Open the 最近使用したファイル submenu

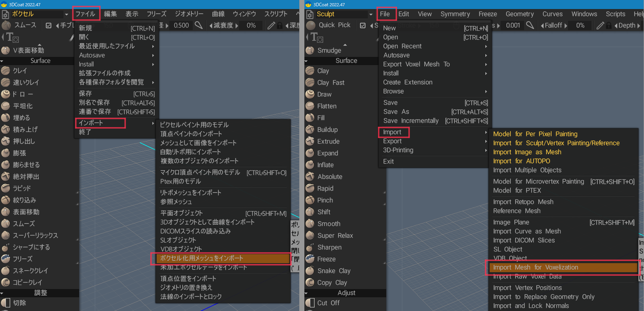[x=117, y=46]
